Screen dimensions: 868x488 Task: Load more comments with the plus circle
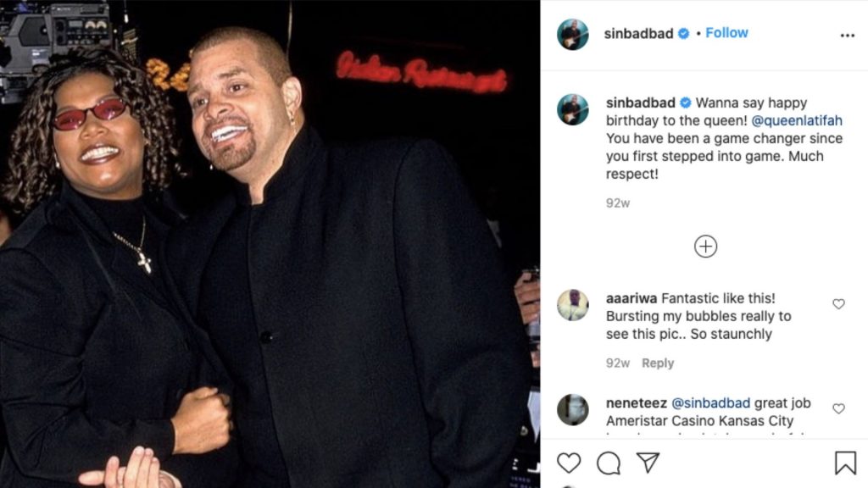(705, 247)
